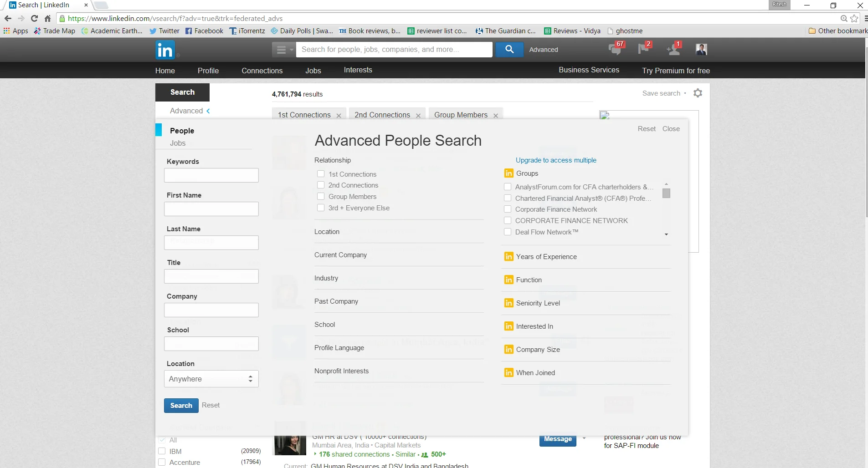This screenshot has height=468, width=868.
Task: Remove the 1st Connections filter tag
Action: pyautogui.click(x=339, y=116)
